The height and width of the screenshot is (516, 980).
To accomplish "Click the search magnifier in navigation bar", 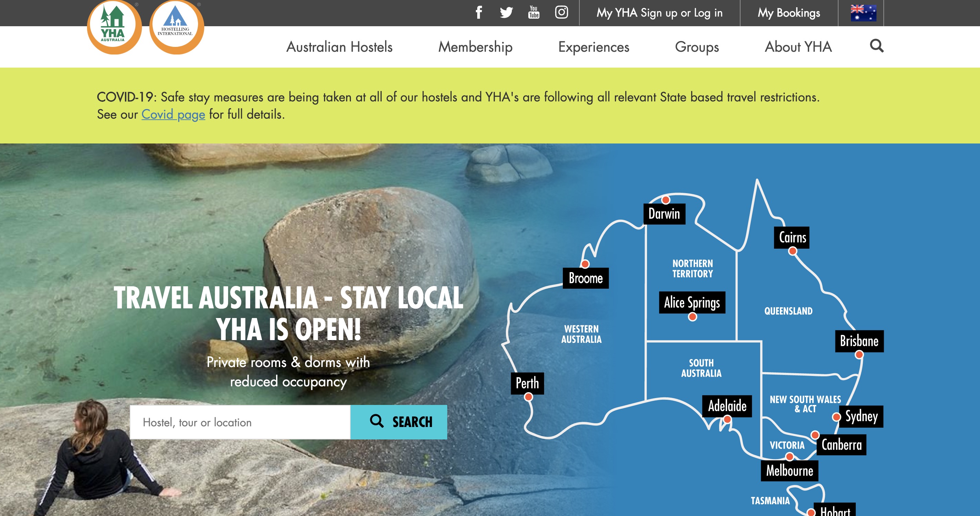I will pos(876,46).
